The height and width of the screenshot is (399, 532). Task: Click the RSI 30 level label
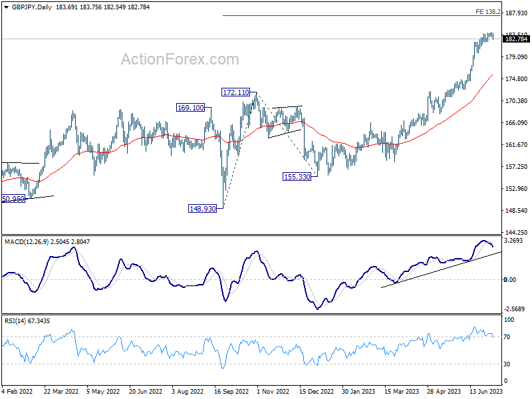click(x=507, y=364)
